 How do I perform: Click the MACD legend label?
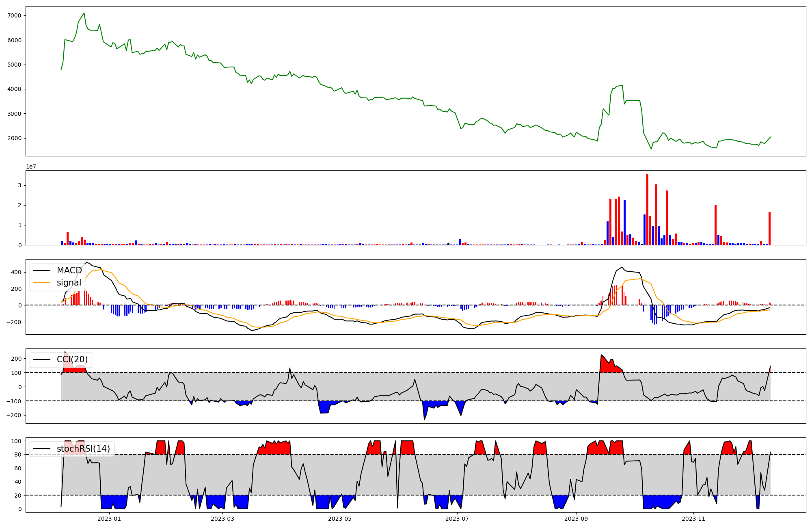(69, 270)
